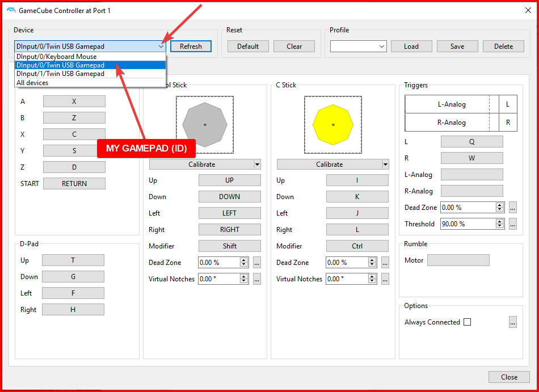Click the Default reset button
Viewport: 539px width, 392px height.
[248, 47]
